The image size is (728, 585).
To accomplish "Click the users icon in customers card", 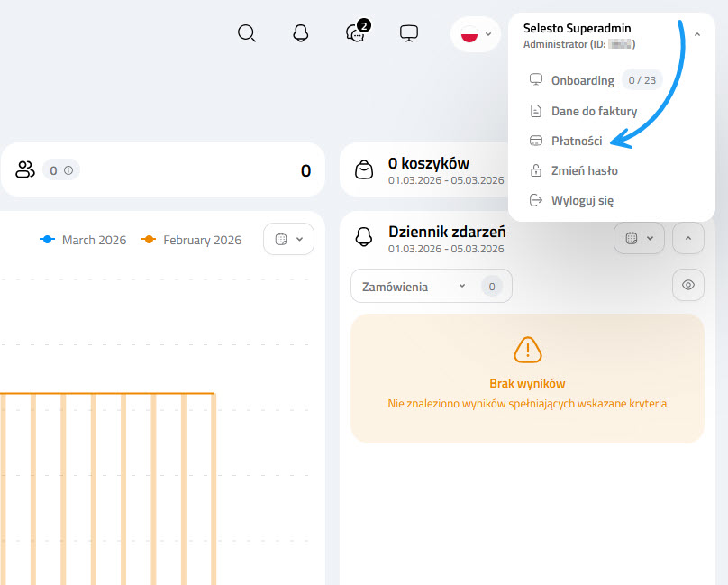I will pos(24,169).
